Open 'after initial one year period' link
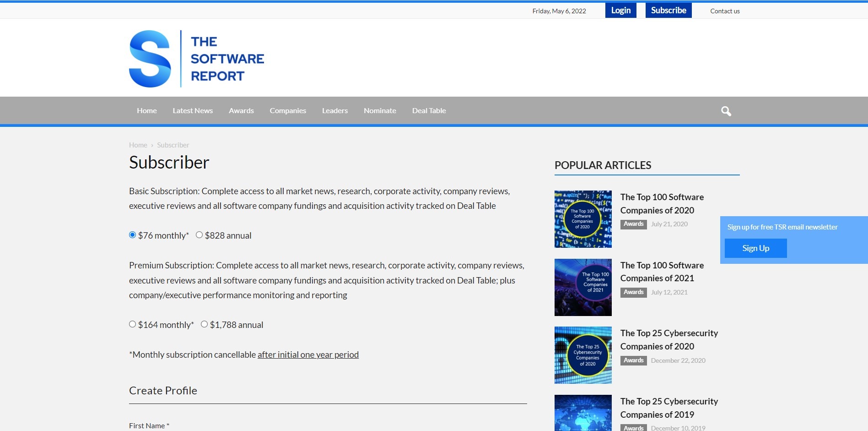This screenshot has height=431, width=868. tap(308, 355)
